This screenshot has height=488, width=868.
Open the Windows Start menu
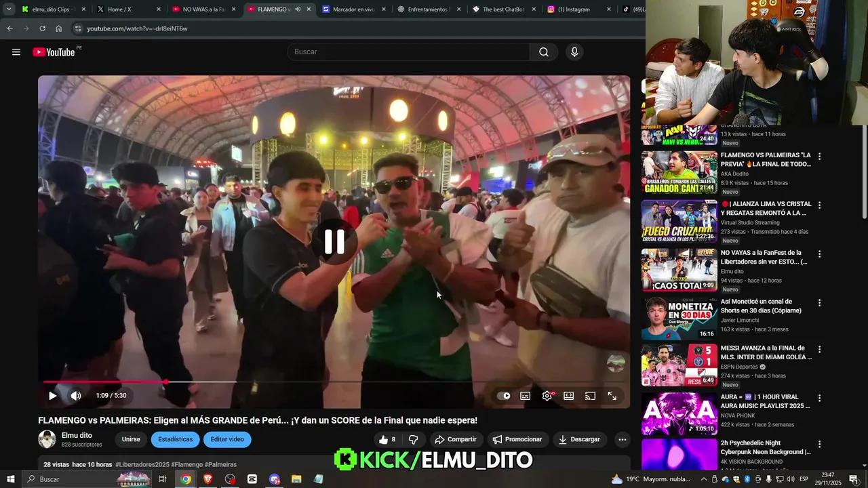(x=11, y=479)
